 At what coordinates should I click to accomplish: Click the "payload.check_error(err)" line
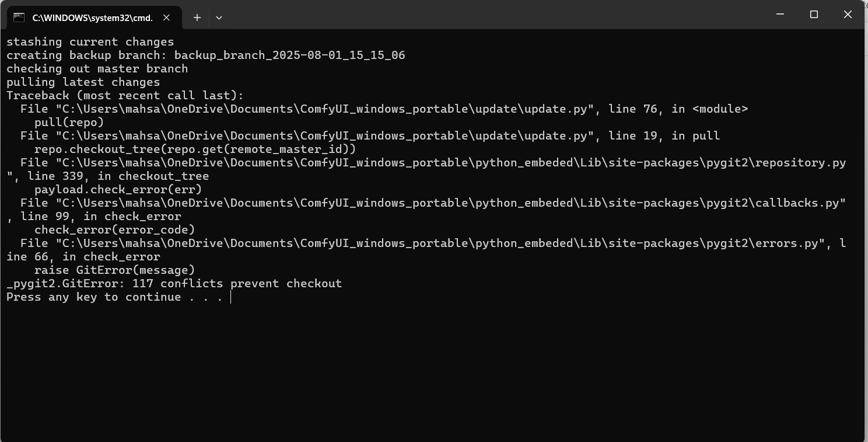pos(118,190)
